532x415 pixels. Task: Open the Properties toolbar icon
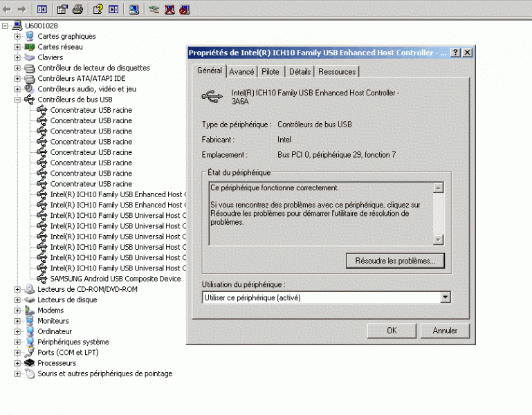click(62, 10)
